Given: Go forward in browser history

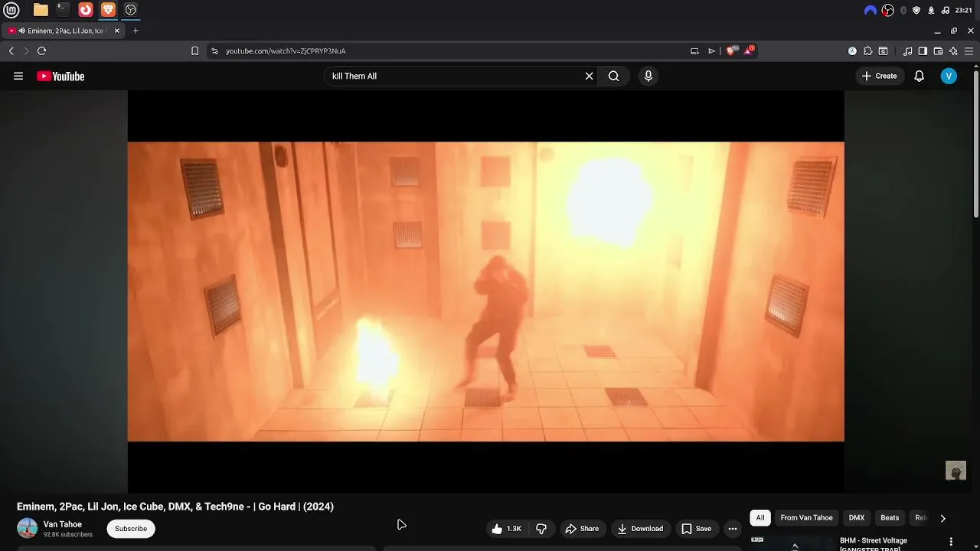Looking at the screenshot, I should pyautogui.click(x=26, y=51).
